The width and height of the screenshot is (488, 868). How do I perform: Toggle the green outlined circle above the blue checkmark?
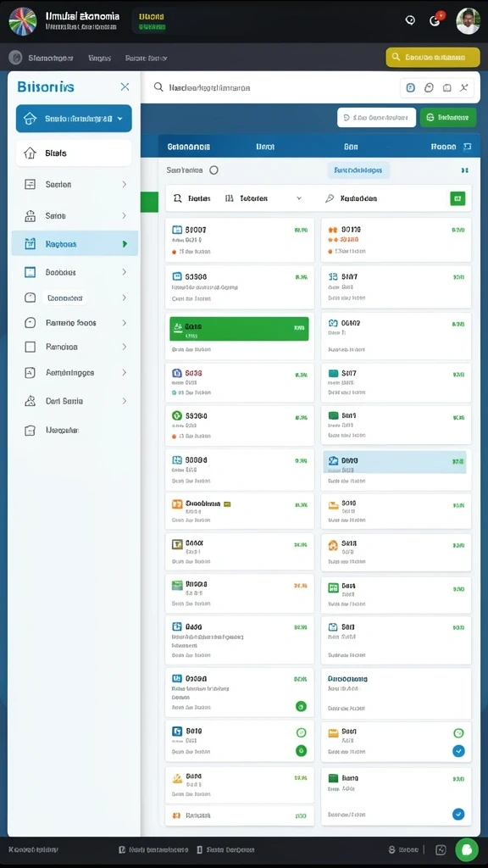(458, 733)
